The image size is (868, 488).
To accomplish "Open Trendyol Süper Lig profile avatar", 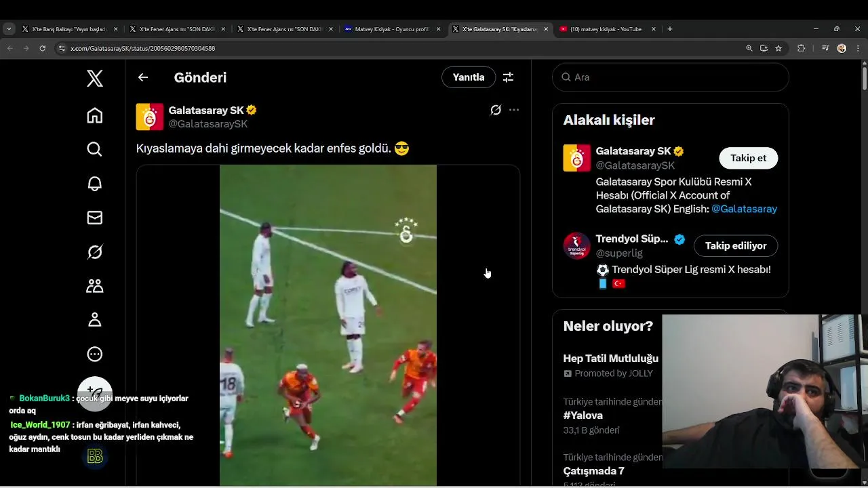I will [x=577, y=246].
